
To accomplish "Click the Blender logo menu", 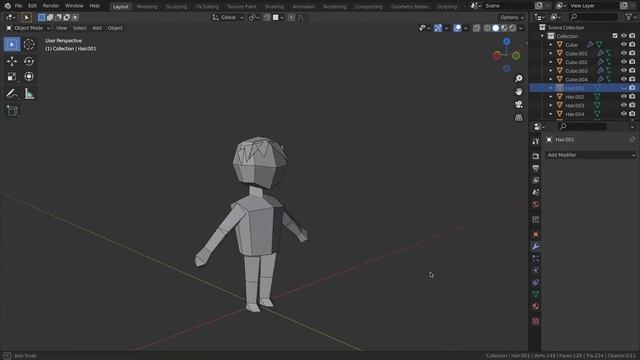I will tap(7, 6).
